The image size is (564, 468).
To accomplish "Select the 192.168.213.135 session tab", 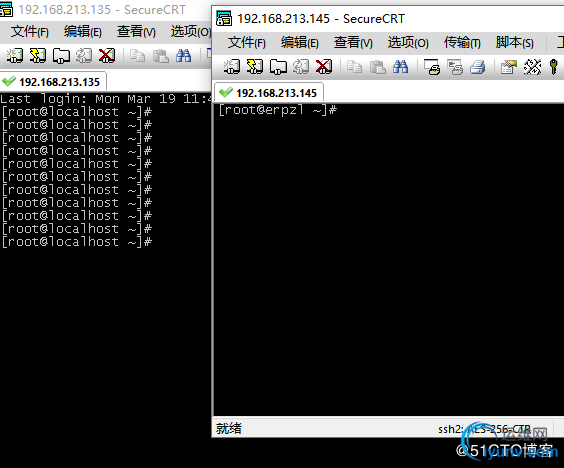I will pyautogui.click(x=53, y=82).
